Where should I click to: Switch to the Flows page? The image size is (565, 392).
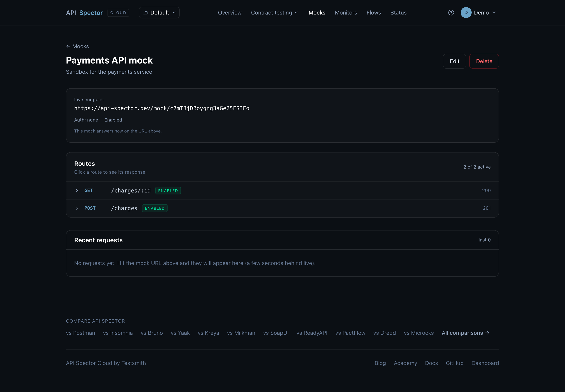(374, 13)
